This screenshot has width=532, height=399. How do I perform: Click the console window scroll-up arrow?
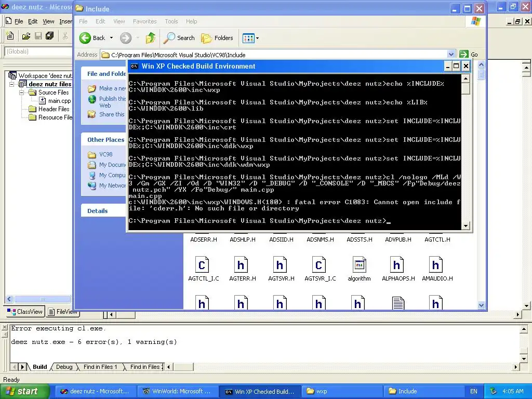tap(465, 79)
